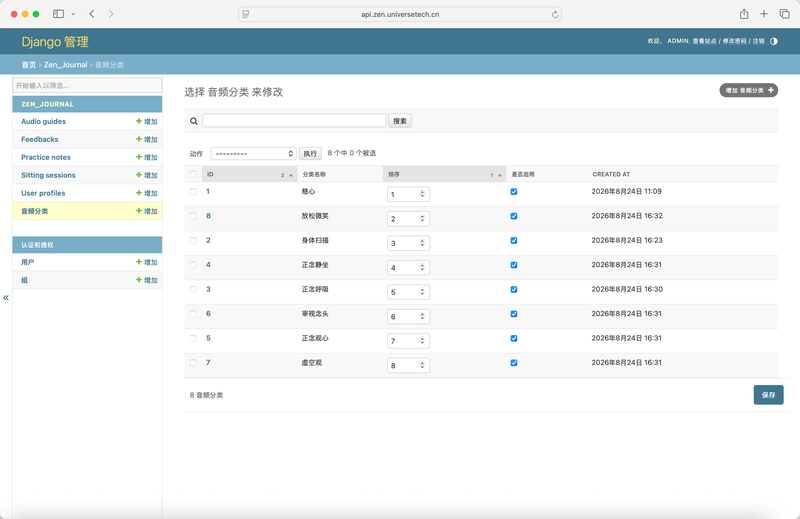800x519 pixels.
Task: Click 排序 number field for 虚空观
Action: click(x=408, y=365)
